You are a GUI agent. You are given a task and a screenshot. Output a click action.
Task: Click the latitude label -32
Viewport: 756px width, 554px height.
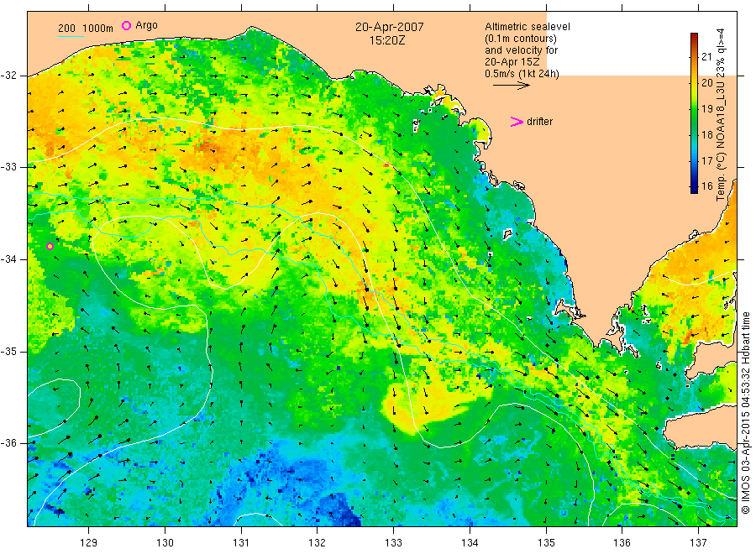(8, 76)
